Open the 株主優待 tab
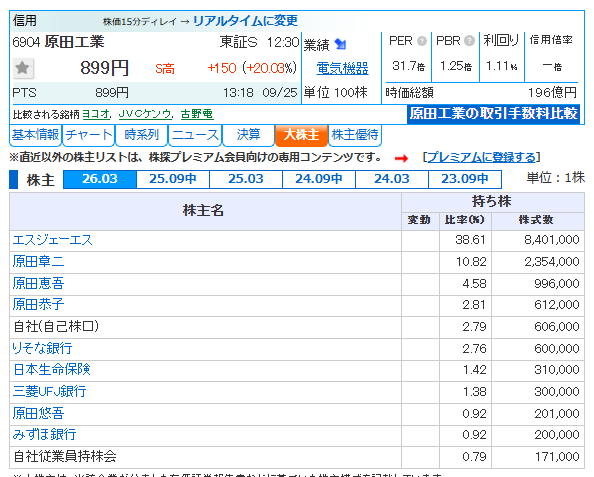This screenshot has height=477, width=594. (355, 135)
